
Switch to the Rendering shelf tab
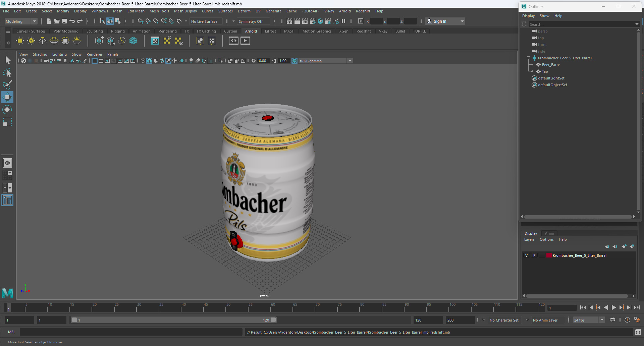click(168, 31)
